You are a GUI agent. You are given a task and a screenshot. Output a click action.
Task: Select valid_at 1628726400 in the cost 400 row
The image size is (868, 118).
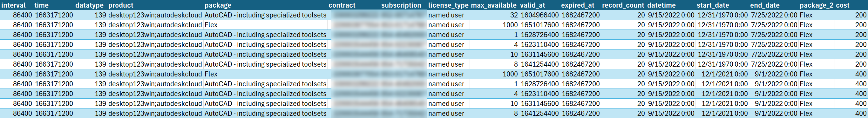coord(539,84)
